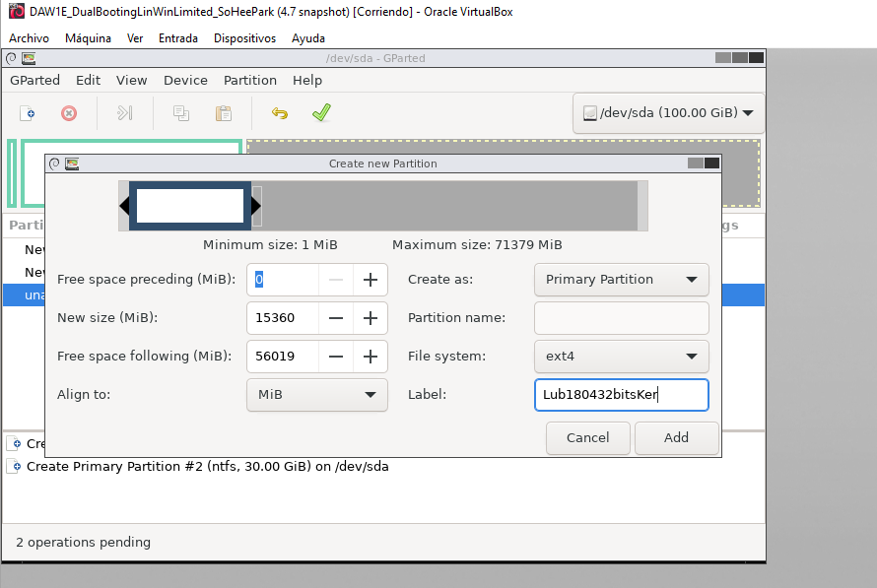Select the pending ntfs 30.00 GiB operation
The image size is (877, 588).
pyautogui.click(x=208, y=467)
